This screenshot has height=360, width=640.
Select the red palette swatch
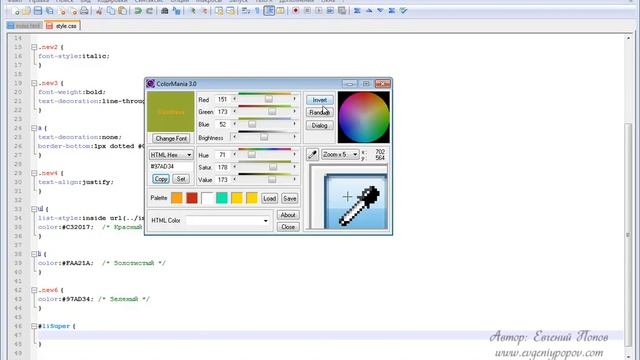coord(192,198)
